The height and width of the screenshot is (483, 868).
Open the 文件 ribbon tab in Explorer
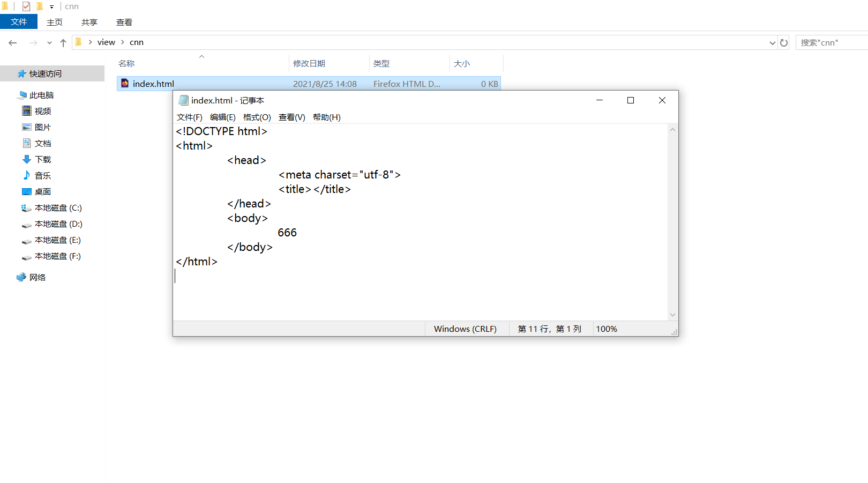point(19,21)
